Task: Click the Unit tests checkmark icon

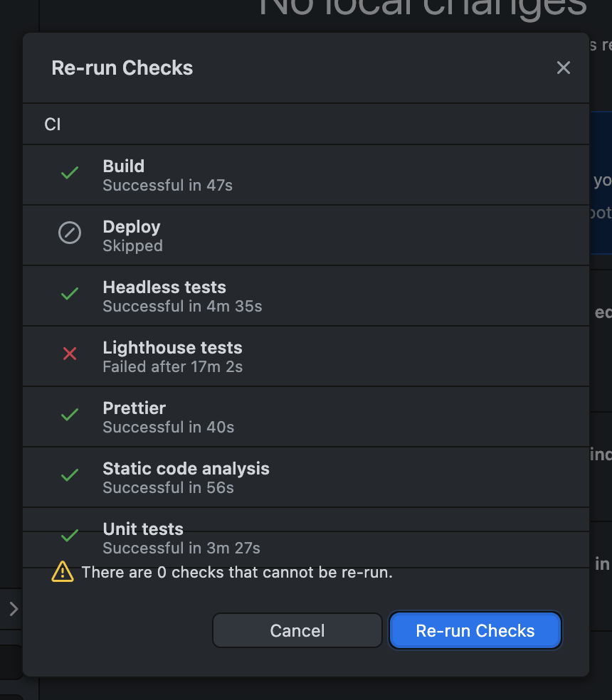Action: (x=69, y=535)
